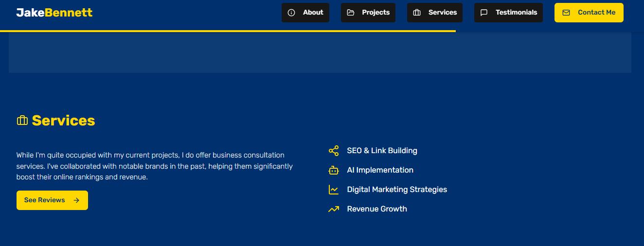
Task: Click the briefcase icon beside the Services heading
Action: [x=22, y=121]
